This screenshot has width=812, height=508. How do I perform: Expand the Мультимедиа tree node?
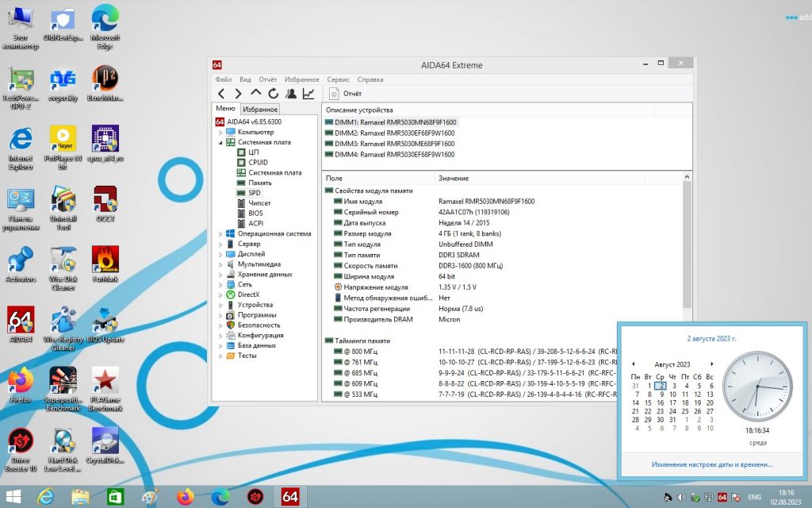click(x=220, y=264)
